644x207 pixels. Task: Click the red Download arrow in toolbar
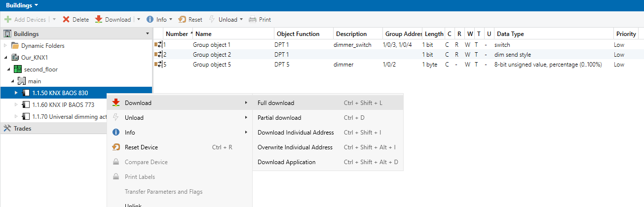click(99, 20)
